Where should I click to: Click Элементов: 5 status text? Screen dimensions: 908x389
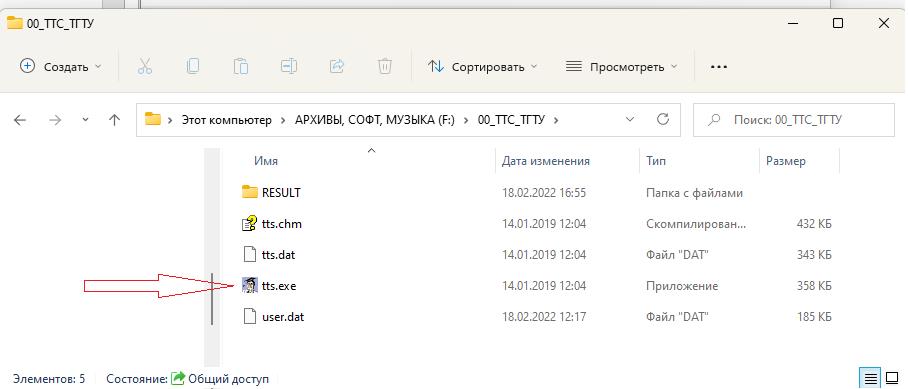point(49,379)
